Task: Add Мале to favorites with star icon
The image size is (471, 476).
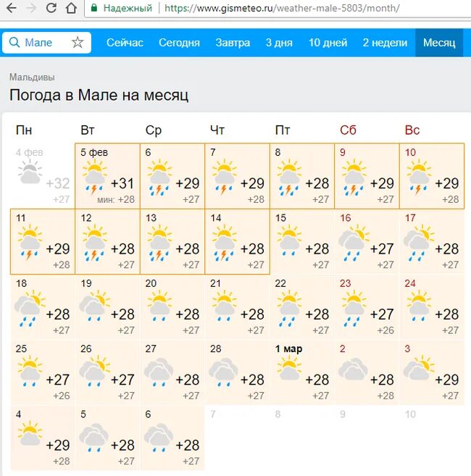Action: [78, 43]
